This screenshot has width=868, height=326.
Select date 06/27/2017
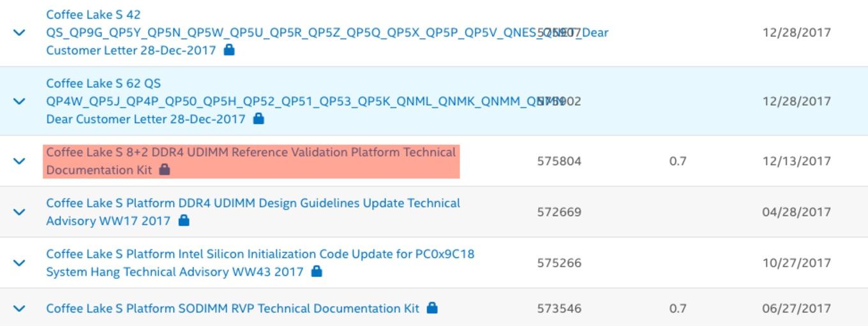pos(797,309)
